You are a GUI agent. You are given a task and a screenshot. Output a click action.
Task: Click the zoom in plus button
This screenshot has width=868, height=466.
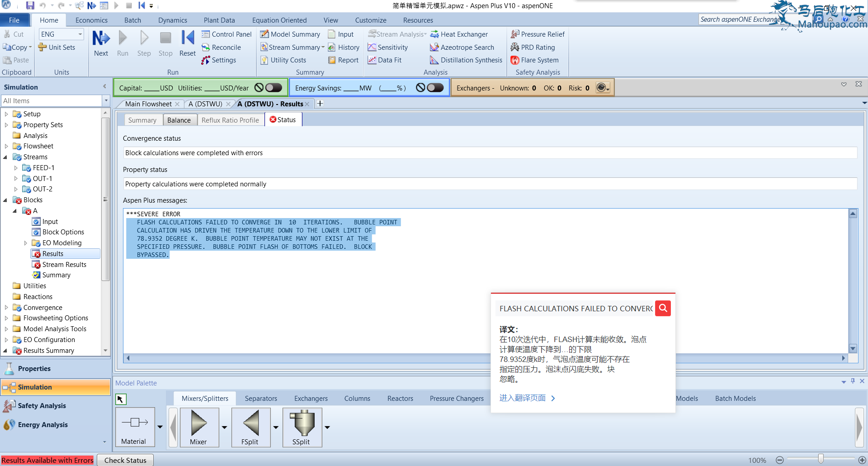coord(862,460)
